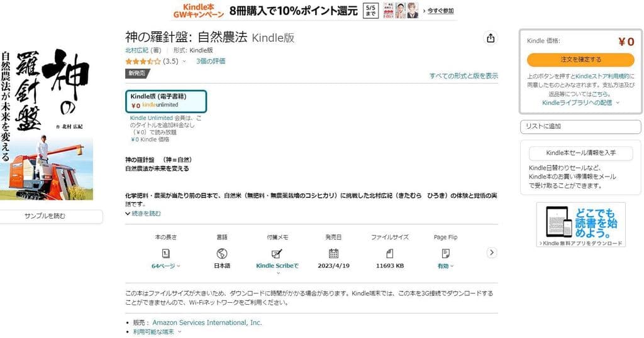This screenshot has width=644, height=338.
Task: Click the book length page icon
Action: 165,254
